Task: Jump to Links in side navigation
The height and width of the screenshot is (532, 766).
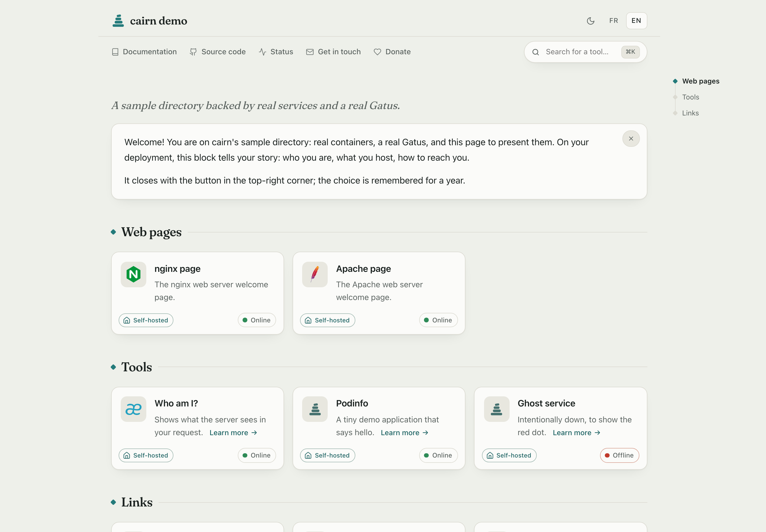Action: 690,113
